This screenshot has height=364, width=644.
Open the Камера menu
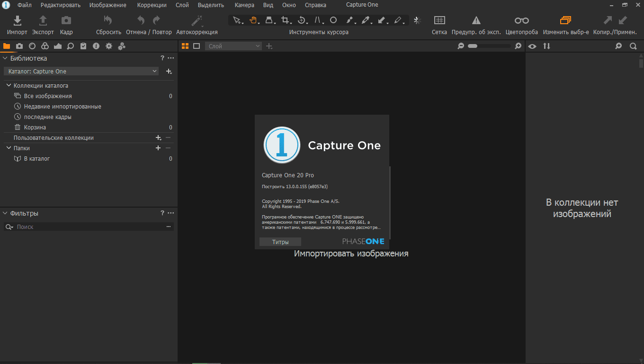click(x=244, y=5)
